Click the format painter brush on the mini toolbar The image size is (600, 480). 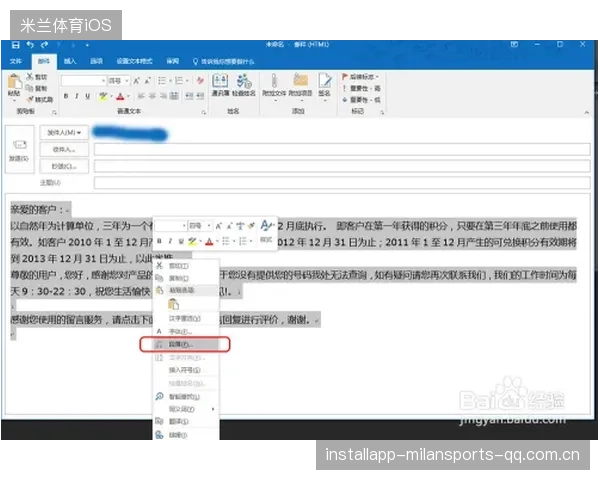(x=251, y=226)
